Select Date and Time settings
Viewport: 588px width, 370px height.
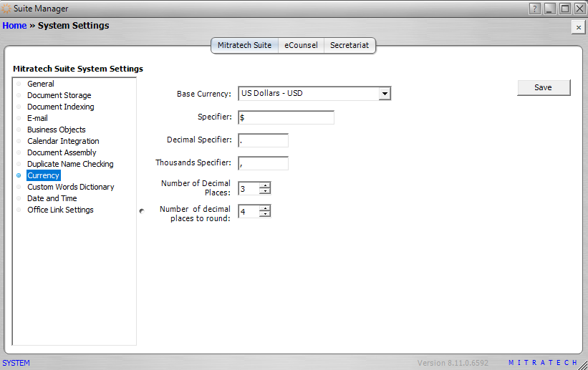click(x=52, y=198)
